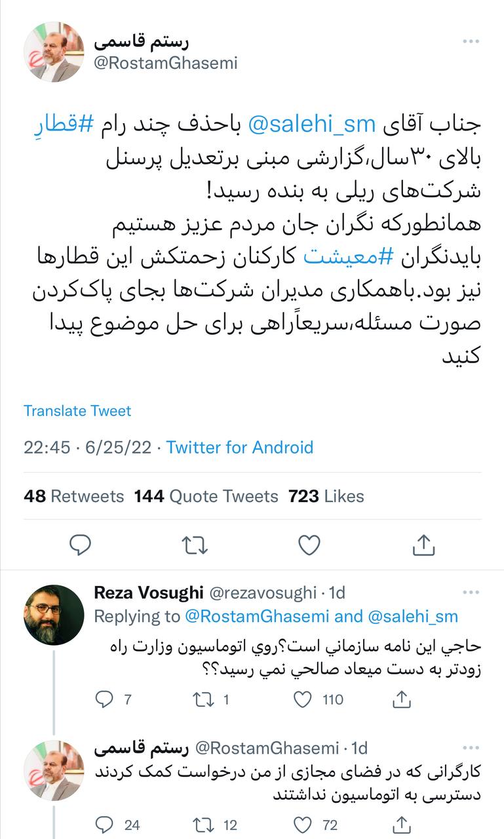
Task: View the 723 Likes list
Action: point(326,497)
